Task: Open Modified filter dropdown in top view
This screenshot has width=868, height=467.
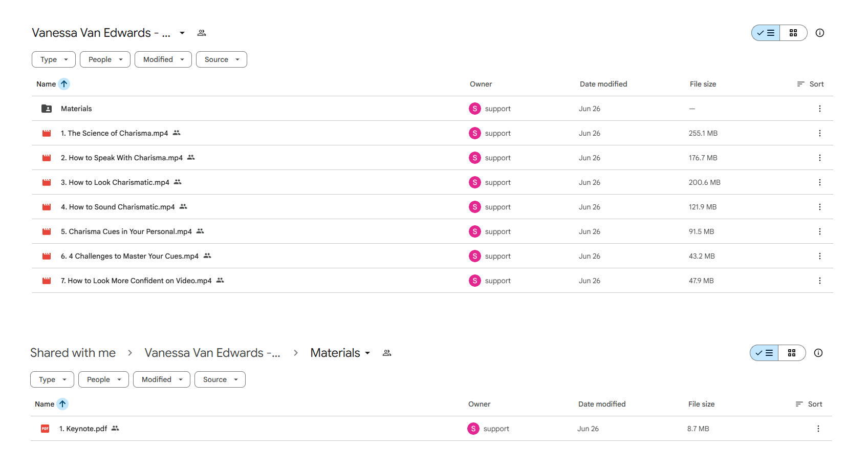Action: point(163,59)
